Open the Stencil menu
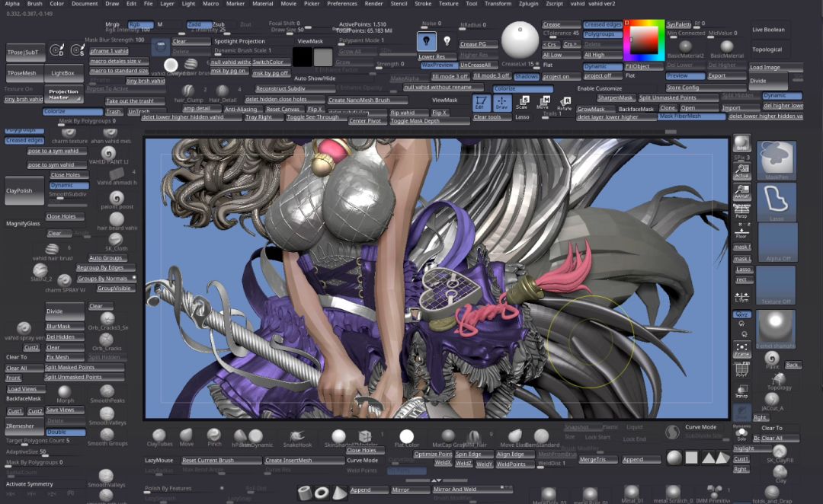This screenshot has height=504, width=823. tap(399, 4)
